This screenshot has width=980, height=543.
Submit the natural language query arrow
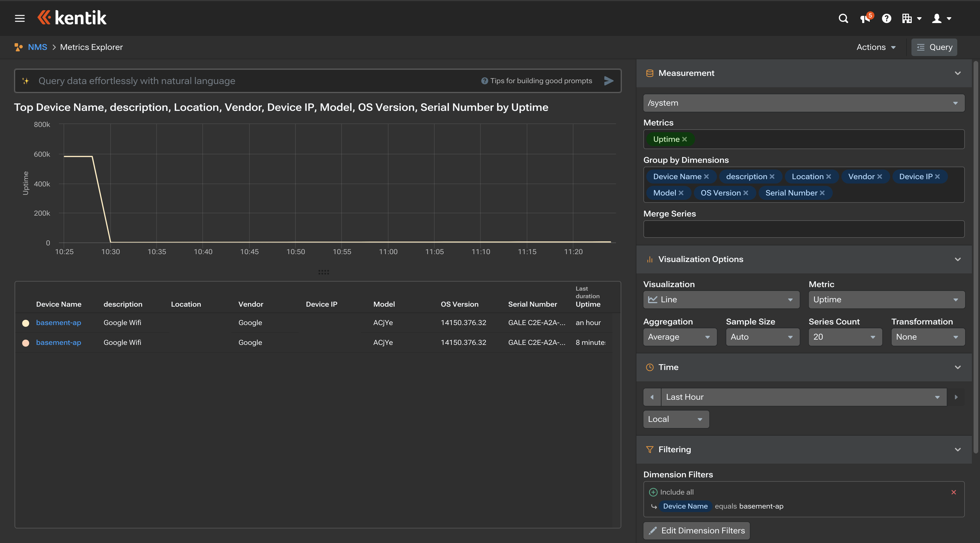[x=609, y=81]
